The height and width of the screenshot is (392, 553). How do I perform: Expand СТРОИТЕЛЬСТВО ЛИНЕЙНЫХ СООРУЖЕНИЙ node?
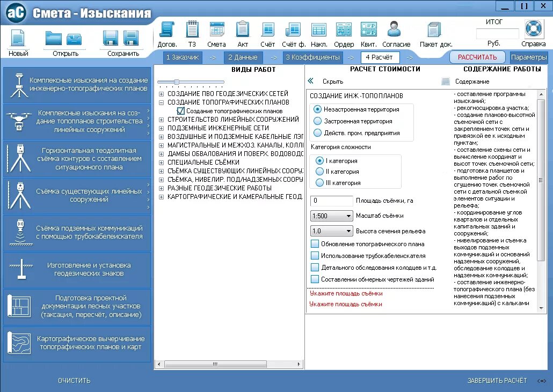(x=161, y=120)
